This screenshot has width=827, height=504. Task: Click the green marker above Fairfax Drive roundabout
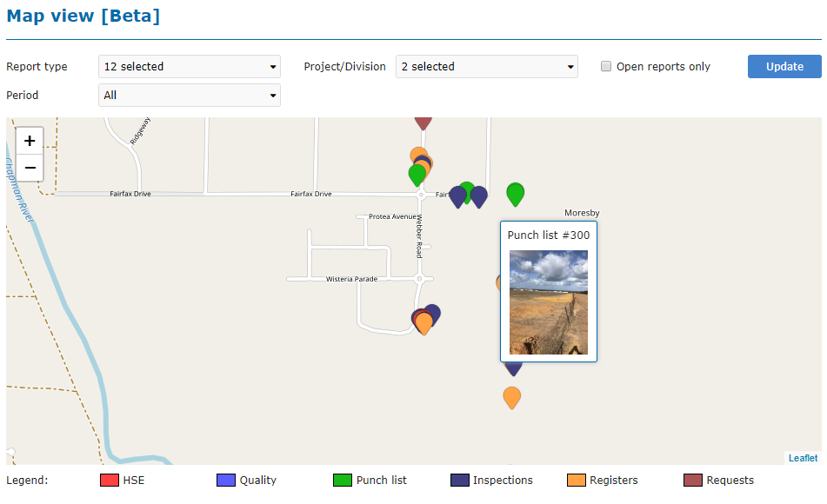click(x=417, y=174)
